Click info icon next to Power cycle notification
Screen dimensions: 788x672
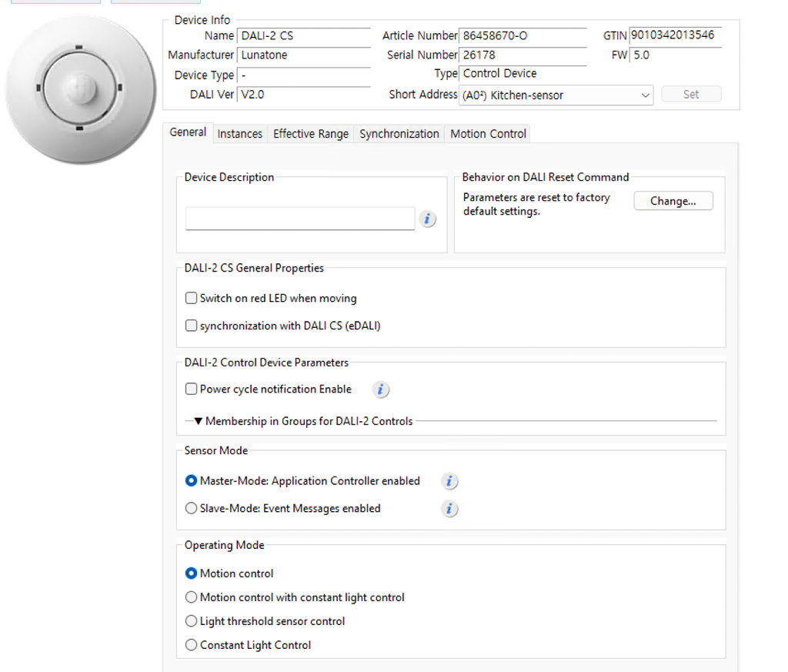pyautogui.click(x=380, y=389)
